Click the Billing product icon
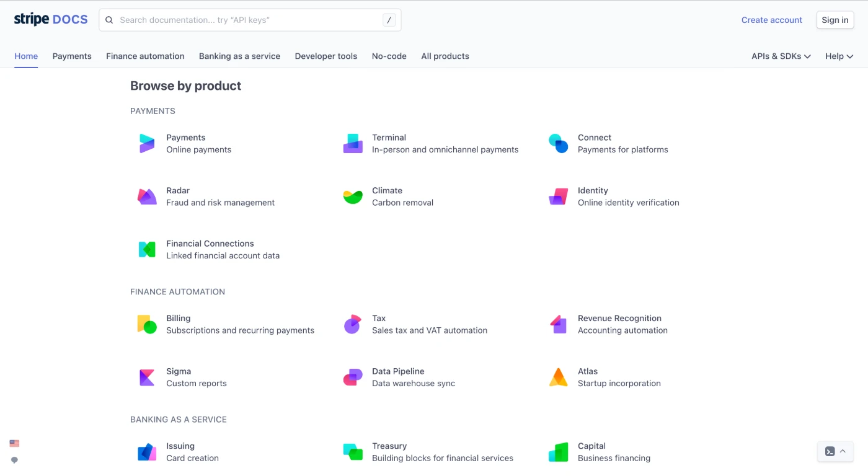 point(147,324)
